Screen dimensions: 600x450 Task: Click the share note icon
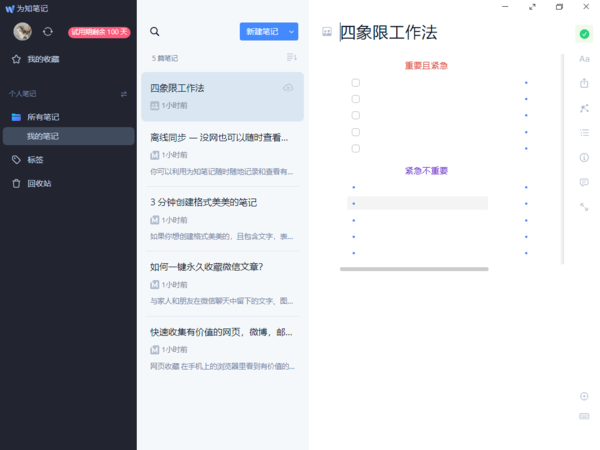tap(584, 83)
